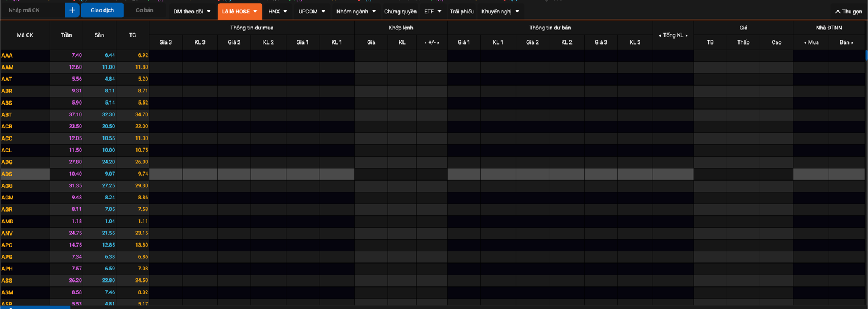Open the ANV stock symbol row

click(7, 233)
